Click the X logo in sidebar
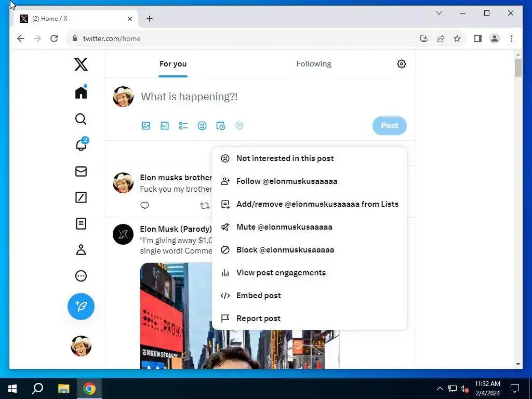Viewport: 532px width, 399px height. coord(81,64)
